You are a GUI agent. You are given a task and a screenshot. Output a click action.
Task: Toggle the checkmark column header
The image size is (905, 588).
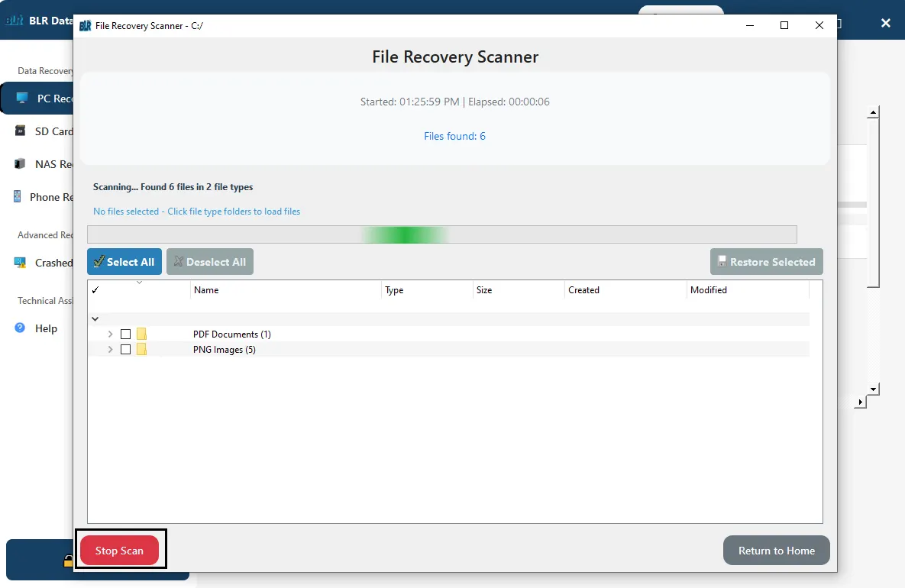point(95,290)
